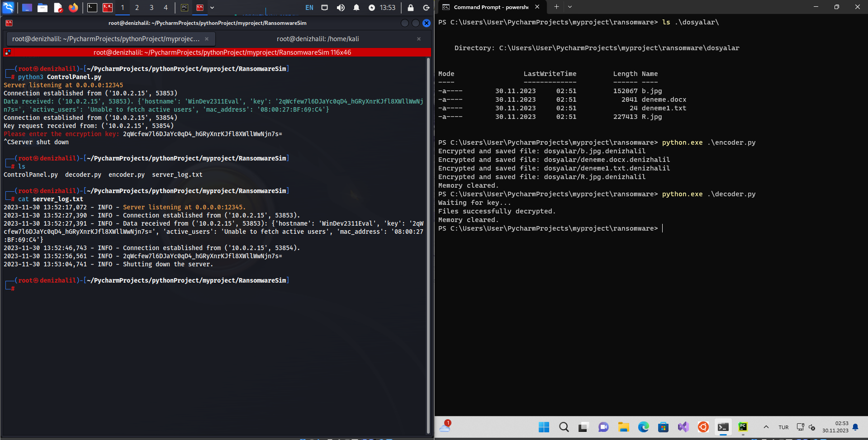The image size is (868, 440).
Task: Switch to Kali workspace 3
Action: tap(152, 7)
